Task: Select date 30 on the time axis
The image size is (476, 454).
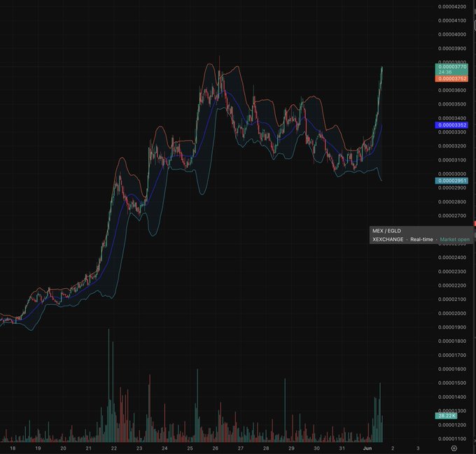Action: pos(316,448)
